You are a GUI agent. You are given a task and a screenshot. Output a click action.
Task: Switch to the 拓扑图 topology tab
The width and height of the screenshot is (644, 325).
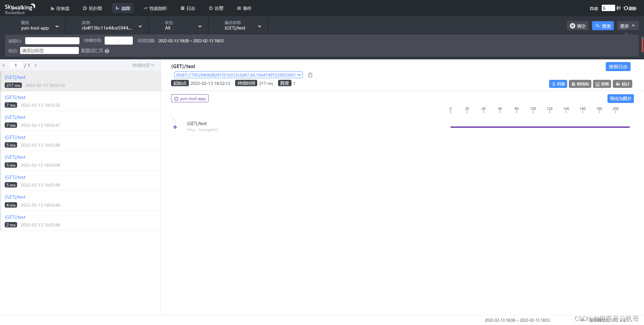click(x=92, y=8)
